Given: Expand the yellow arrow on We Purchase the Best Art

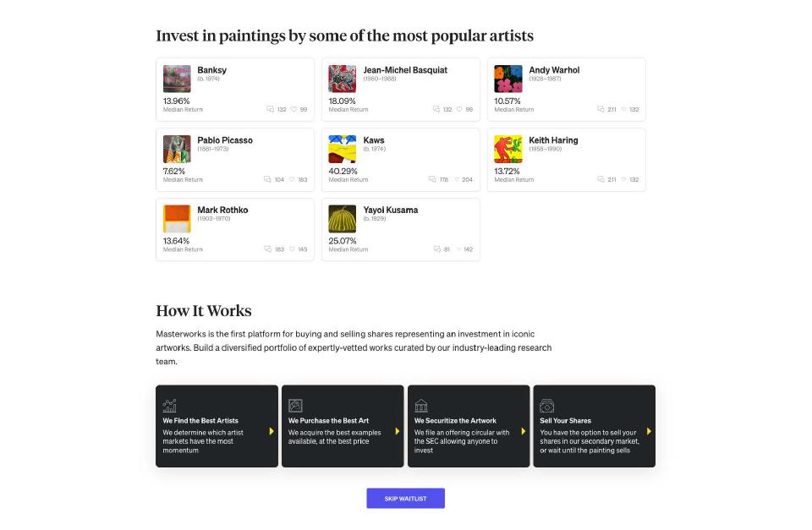Looking at the screenshot, I should pos(398,431).
